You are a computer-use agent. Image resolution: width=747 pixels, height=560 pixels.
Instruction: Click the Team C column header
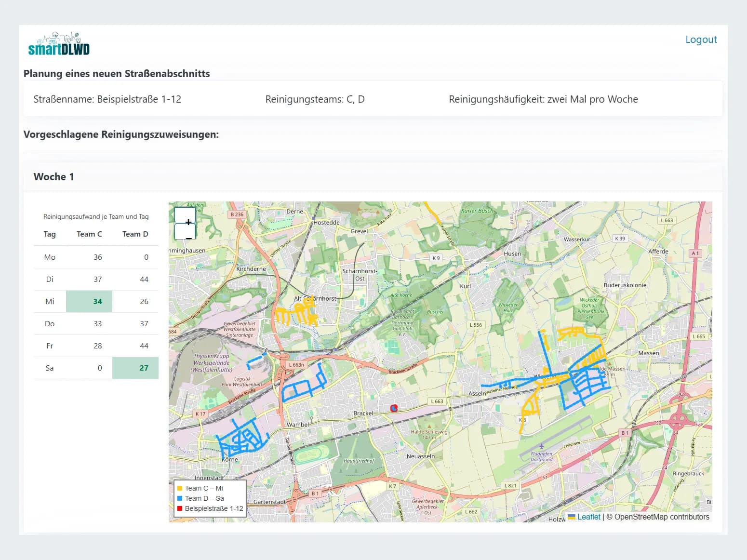89,234
